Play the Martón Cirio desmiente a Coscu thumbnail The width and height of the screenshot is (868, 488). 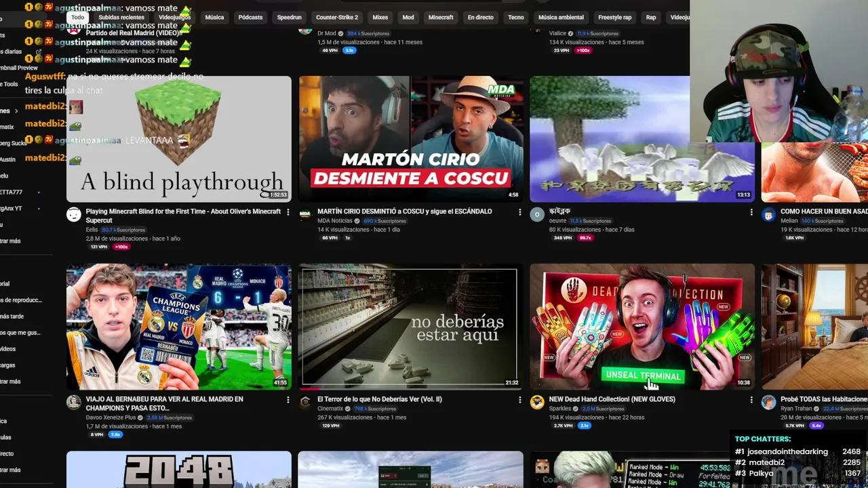[x=411, y=139]
